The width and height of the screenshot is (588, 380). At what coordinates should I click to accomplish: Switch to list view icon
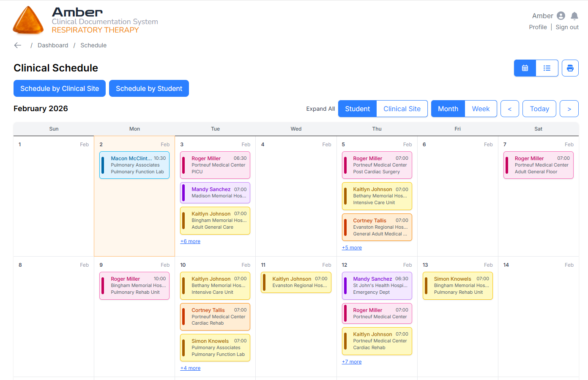pyautogui.click(x=547, y=68)
